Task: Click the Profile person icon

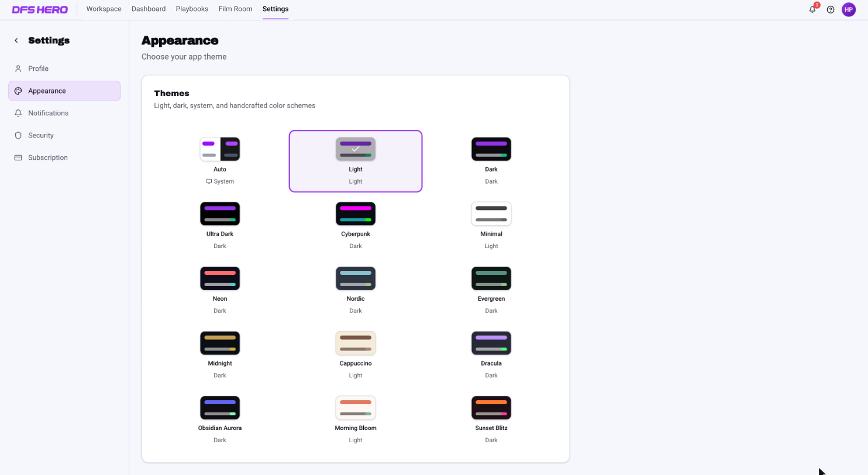Action: [18, 68]
